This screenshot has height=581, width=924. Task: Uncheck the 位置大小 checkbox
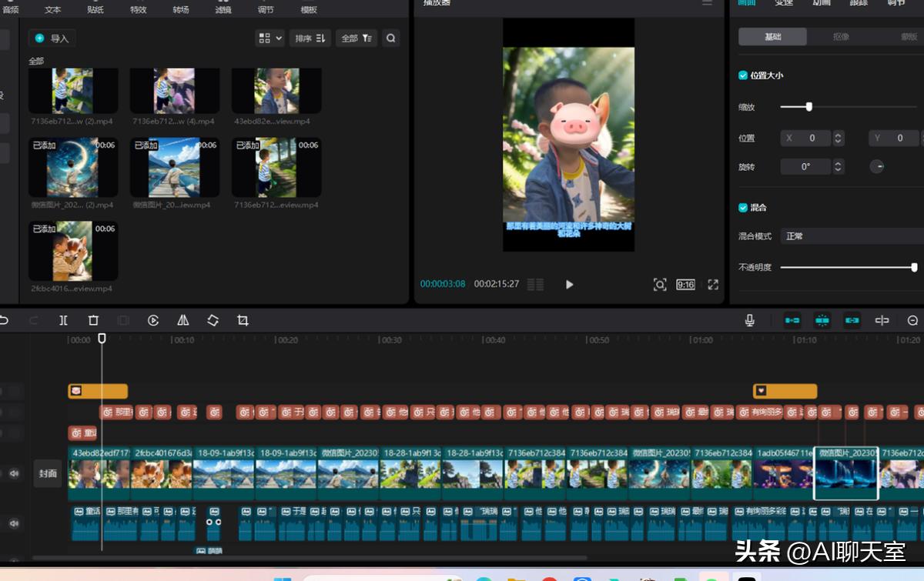[x=743, y=75]
